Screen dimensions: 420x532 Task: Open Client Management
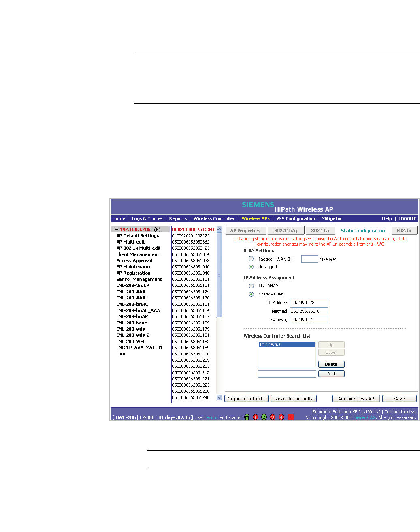pyautogui.click(x=138, y=254)
